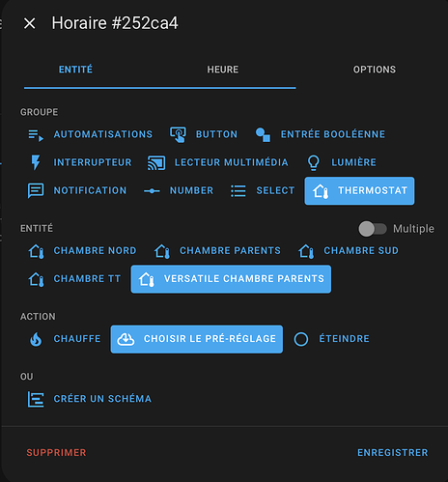Pick the Notification message icon
Viewport: 448px width, 482px height.
pos(36,190)
